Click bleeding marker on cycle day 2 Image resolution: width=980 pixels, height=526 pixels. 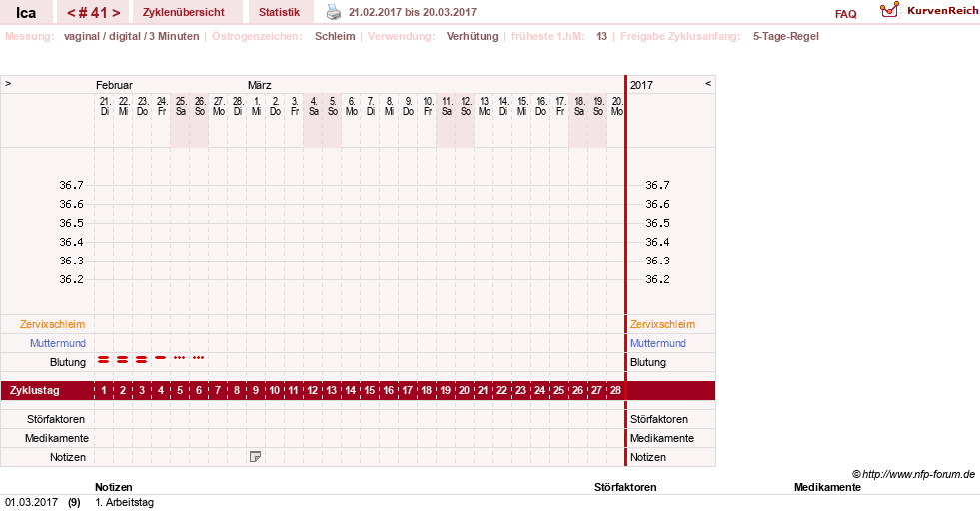[x=123, y=360]
